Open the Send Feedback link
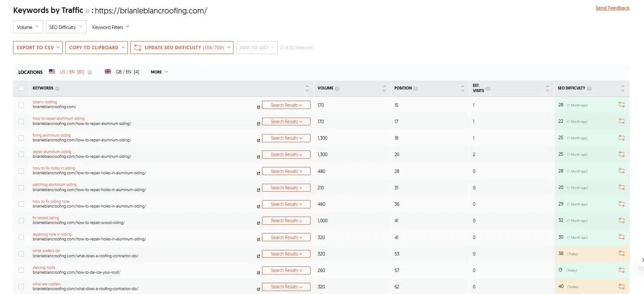This screenshot has width=644, height=294. pyautogui.click(x=612, y=8)
